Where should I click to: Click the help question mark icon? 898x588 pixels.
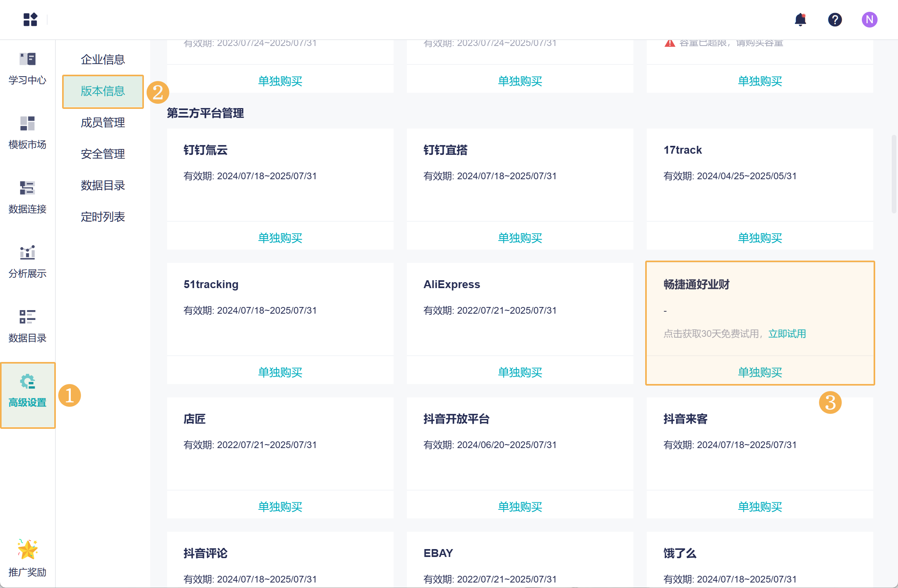(835, 19)
